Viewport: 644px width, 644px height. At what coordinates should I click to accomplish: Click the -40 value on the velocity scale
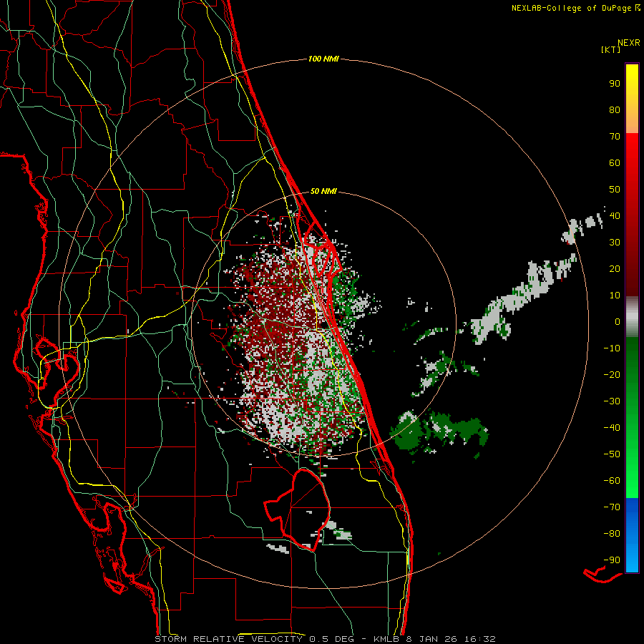612,428
